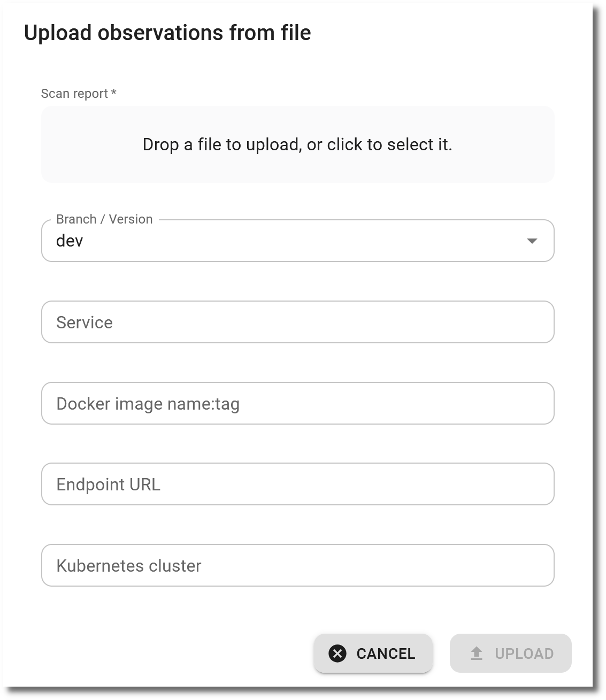Image resolution: width=606 pixels, height=700 pixels.
Task: Click the Kubernetes cluster input
Action: click(x=298, y=565)
